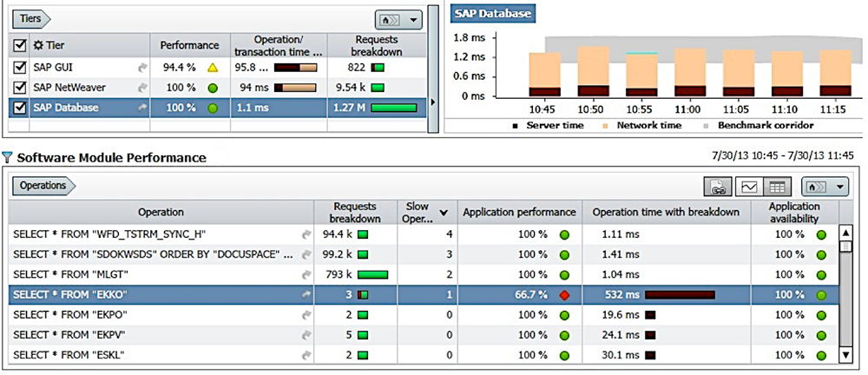Click the EKKO 532 ms operation time bar
Viewport: 868px width, 375px height.
tap(680, 294)
